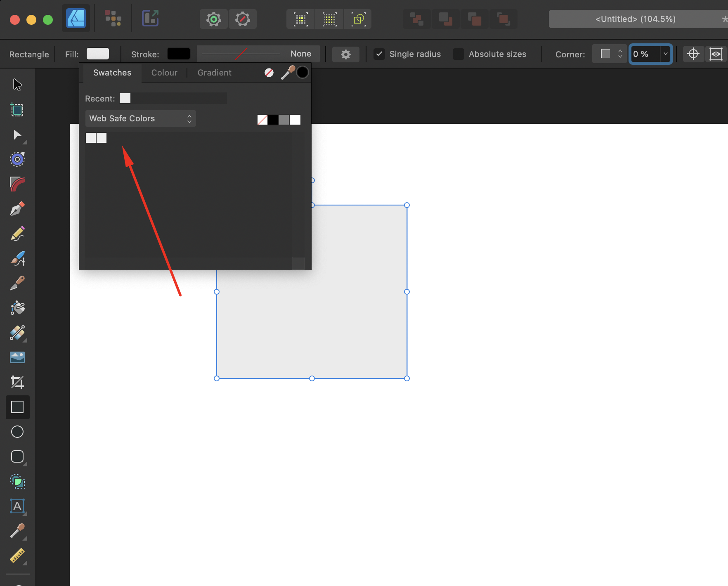Toggle the hide selection eye button

point(716,54)
